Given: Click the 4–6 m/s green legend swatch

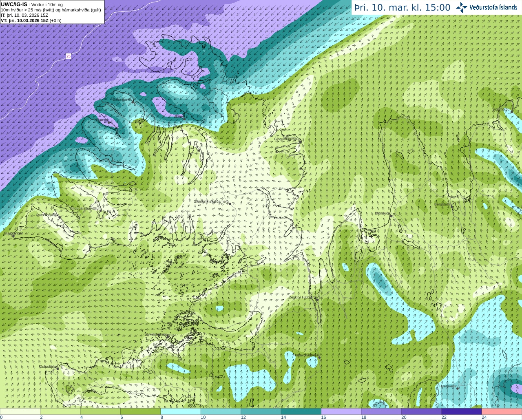Looking at the screenshot, I should 100,411.
